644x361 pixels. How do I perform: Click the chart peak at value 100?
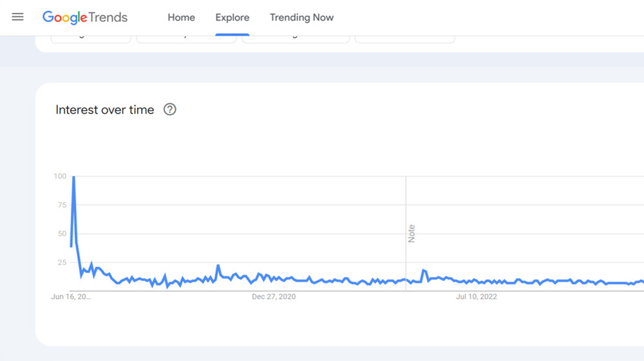[x=73, y=177]
